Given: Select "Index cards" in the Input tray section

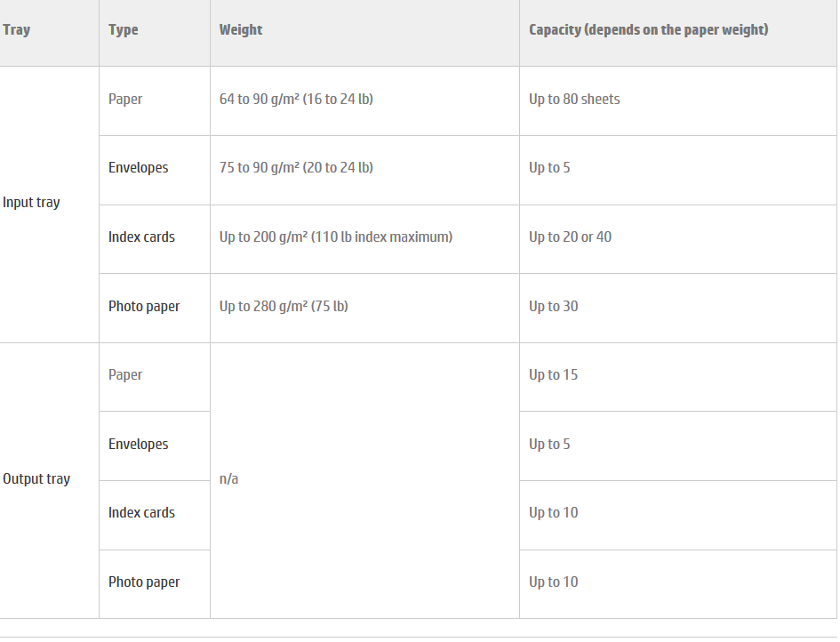Looking at the screenshot, I should tap(142, 237).
